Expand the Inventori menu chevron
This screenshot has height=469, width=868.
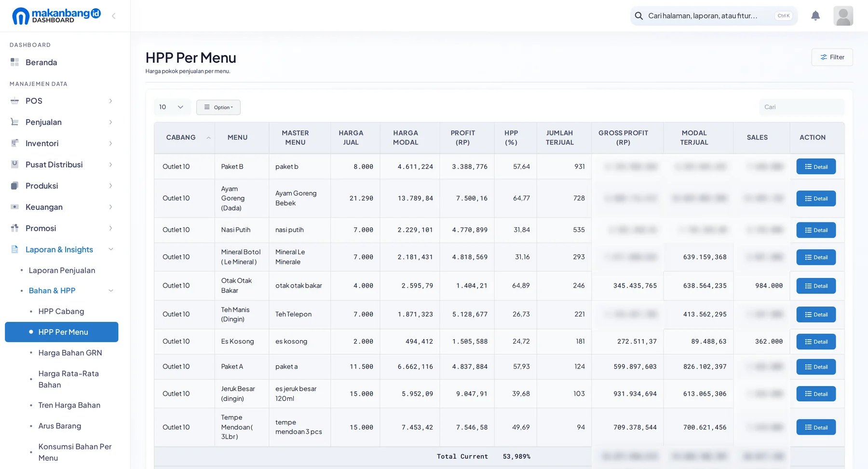coord(110,143)
